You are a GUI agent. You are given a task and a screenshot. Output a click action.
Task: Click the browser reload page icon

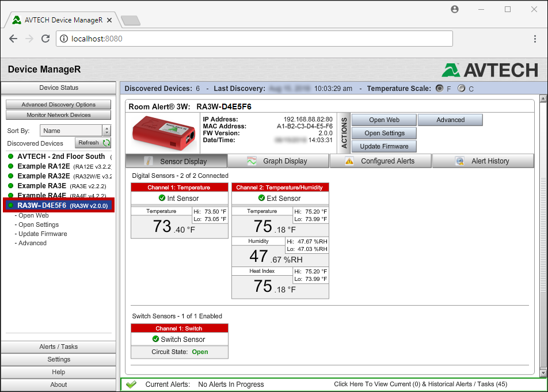point(45,39)
